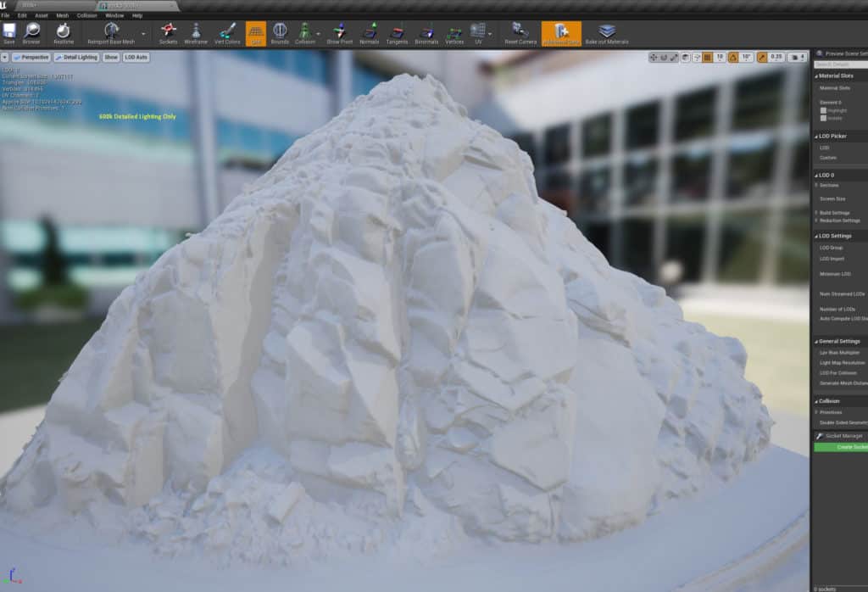Viewport: 868px width, 592px height.
Task: Open scale snap 0.25 value dropdown
Action: click(776, 57)
